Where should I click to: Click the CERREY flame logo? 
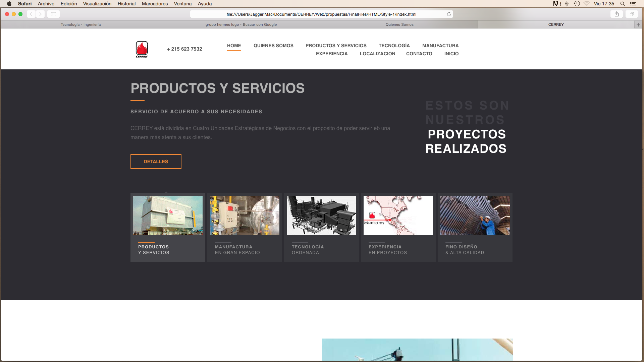(x=142, y=49)
